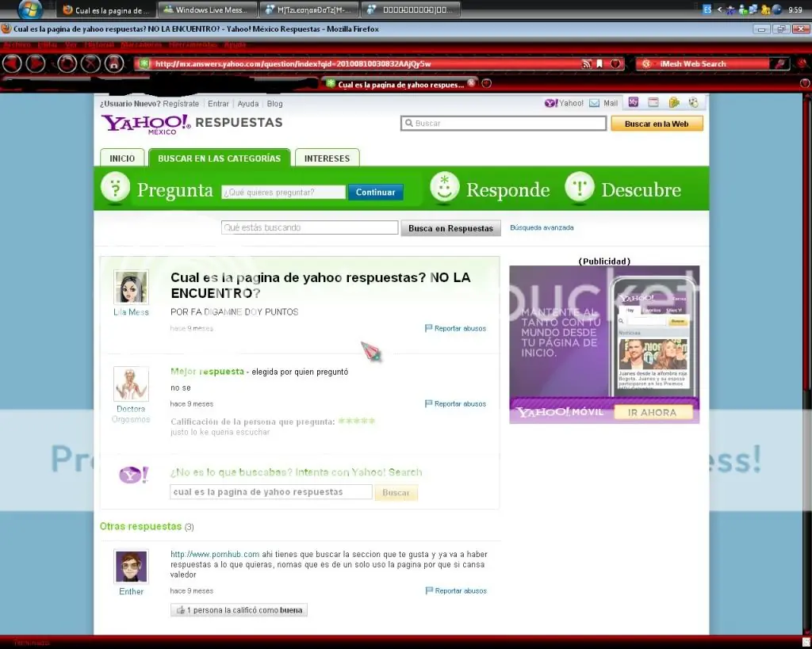The image size is (812, 649).
Task: Click the Firefox address bar URL
Action: 293,63
